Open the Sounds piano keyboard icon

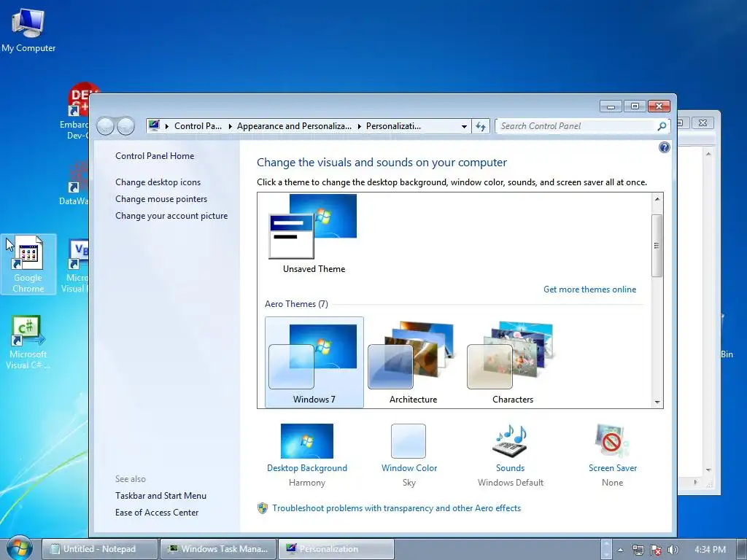[510, 441]
